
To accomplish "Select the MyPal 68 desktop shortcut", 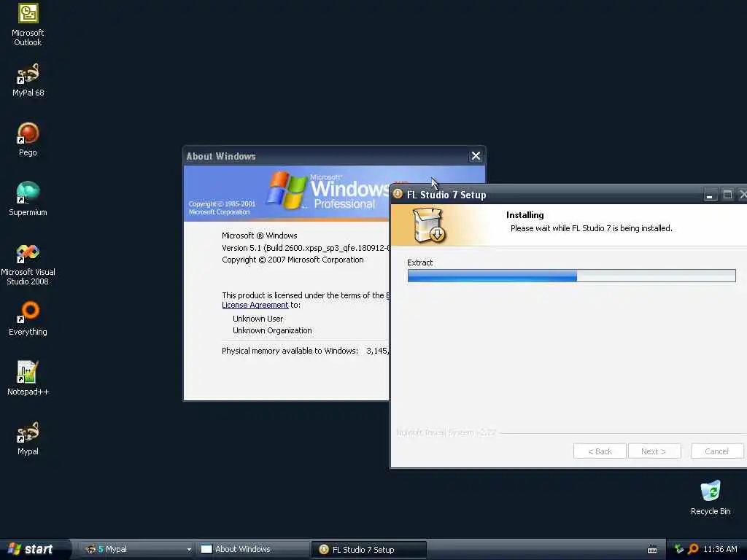I will tap(28, 80).
